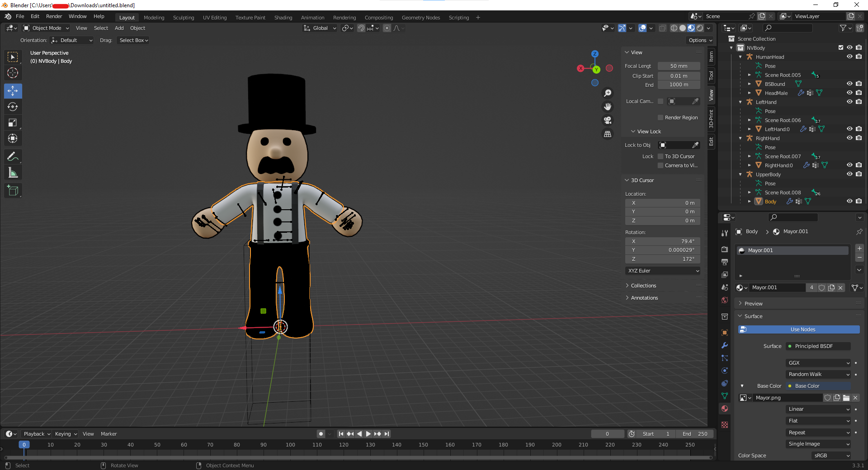Click the Zoom magnifier in the viewport gizmos
The width and height of the screenshot is (868, 470).
click(x=608, y=93)
